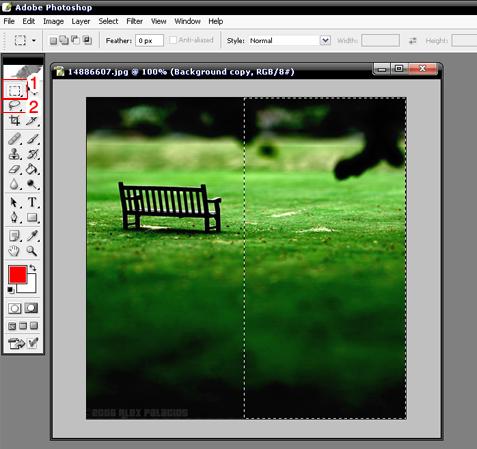Screen dimensions: 477x449
Task: Select the Healing Brush tool
Action: coord(14,138)
